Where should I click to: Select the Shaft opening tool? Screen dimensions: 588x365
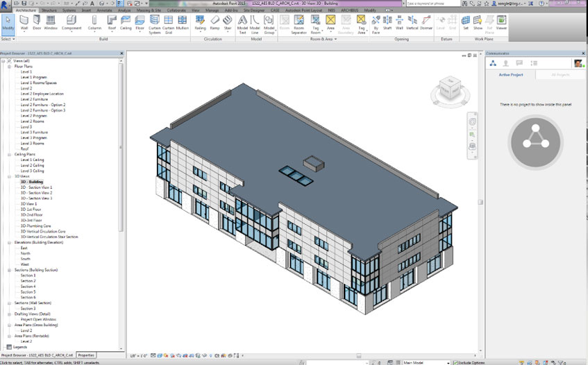[387, 23]
